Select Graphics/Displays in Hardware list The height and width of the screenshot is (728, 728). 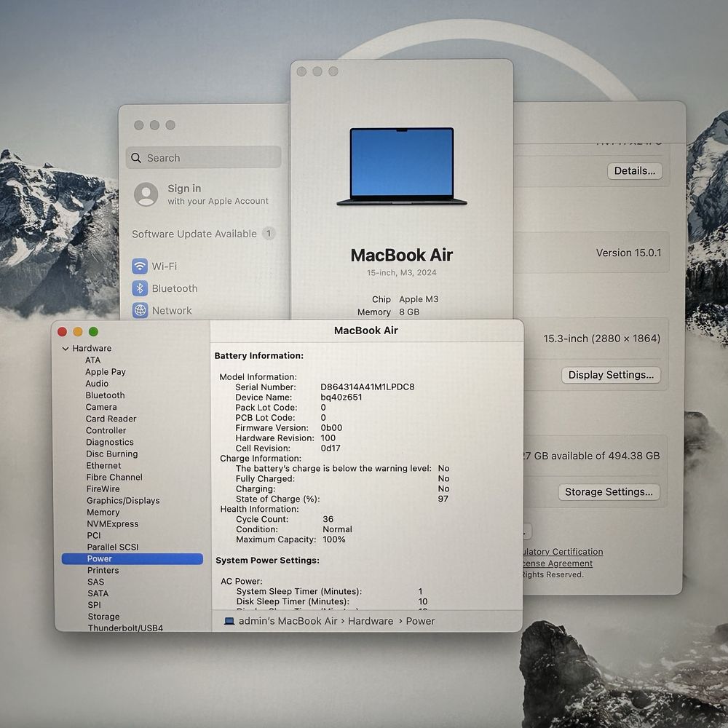point(123,501)
